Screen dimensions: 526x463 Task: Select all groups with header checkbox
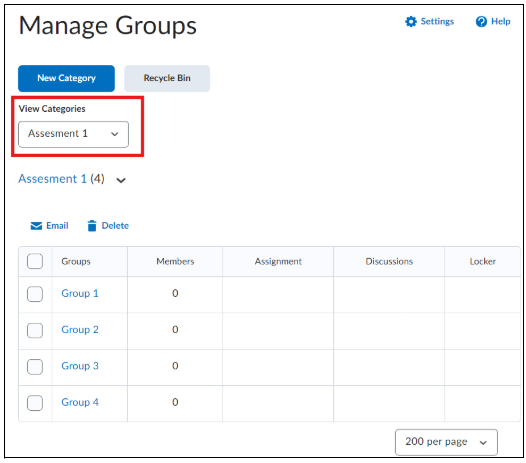(35, 261)
